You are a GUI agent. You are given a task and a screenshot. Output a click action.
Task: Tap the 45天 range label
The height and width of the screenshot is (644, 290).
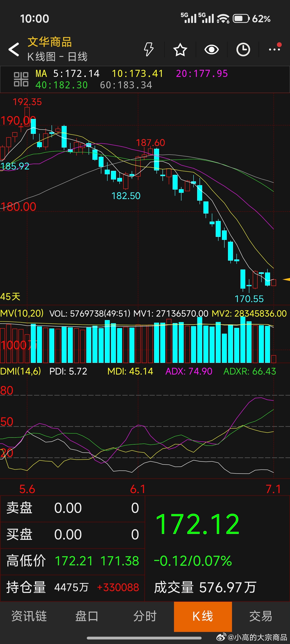(10, 296)
